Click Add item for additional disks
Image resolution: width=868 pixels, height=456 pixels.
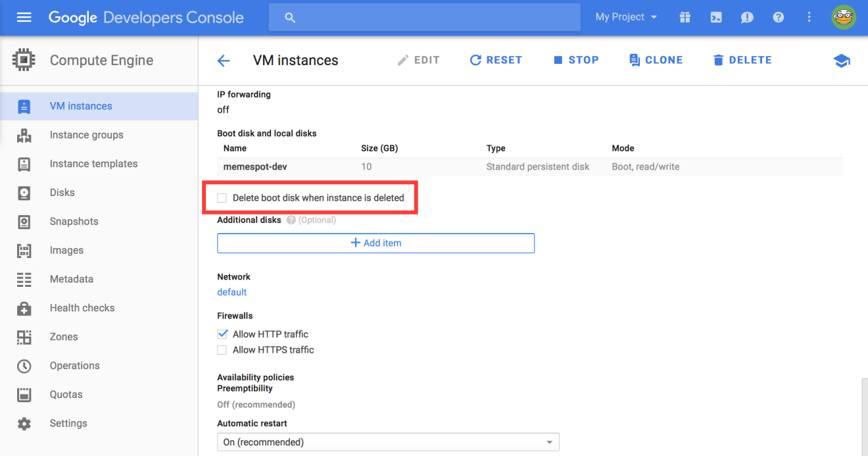point(375,243)
